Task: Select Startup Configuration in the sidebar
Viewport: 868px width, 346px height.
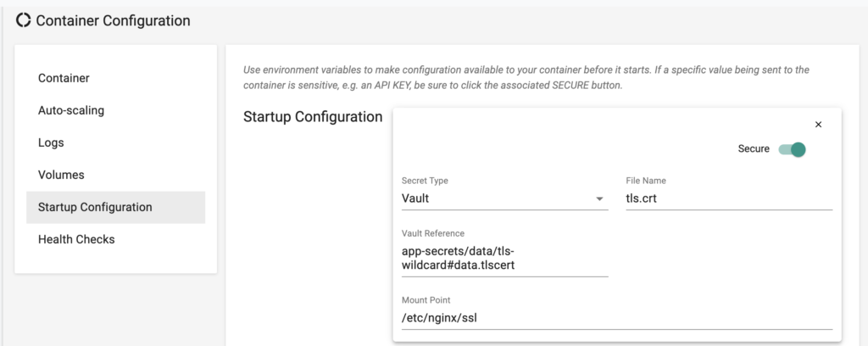Action: [x=95, y=207]
